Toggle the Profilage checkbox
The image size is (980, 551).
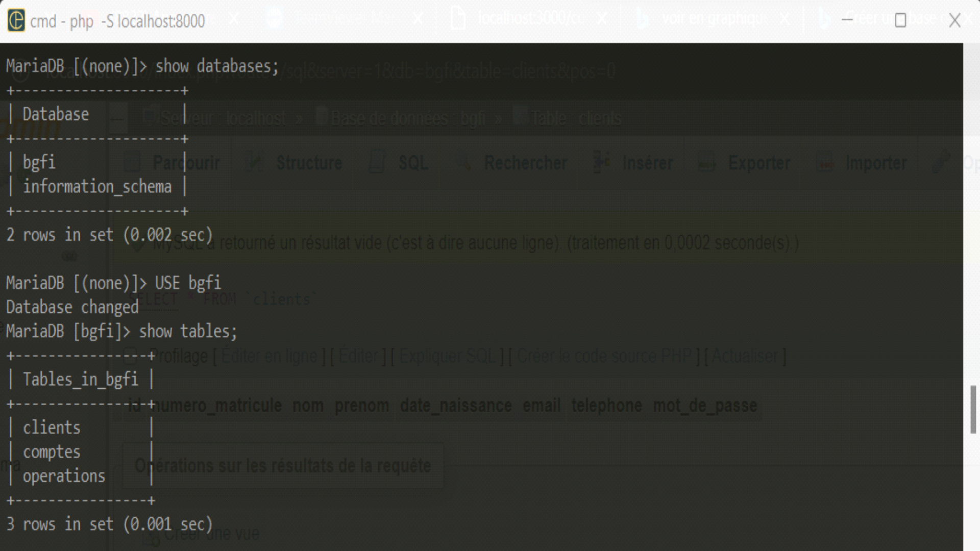131,356
